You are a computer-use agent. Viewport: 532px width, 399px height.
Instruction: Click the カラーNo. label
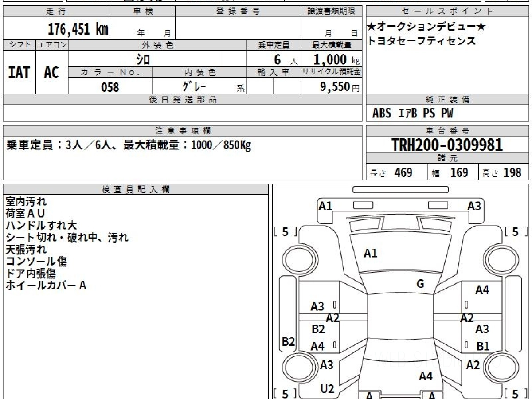click(x=110, y=72)
